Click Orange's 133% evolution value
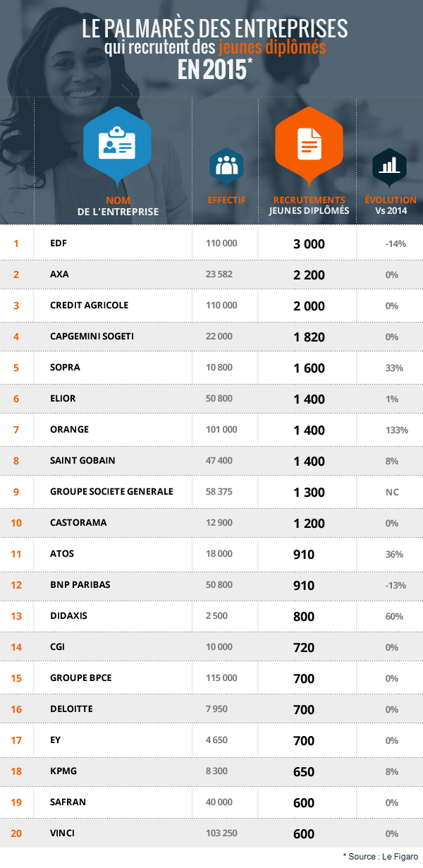Viewport: 423px width, 868px height. pyautogui.click(x=392, y=430)
